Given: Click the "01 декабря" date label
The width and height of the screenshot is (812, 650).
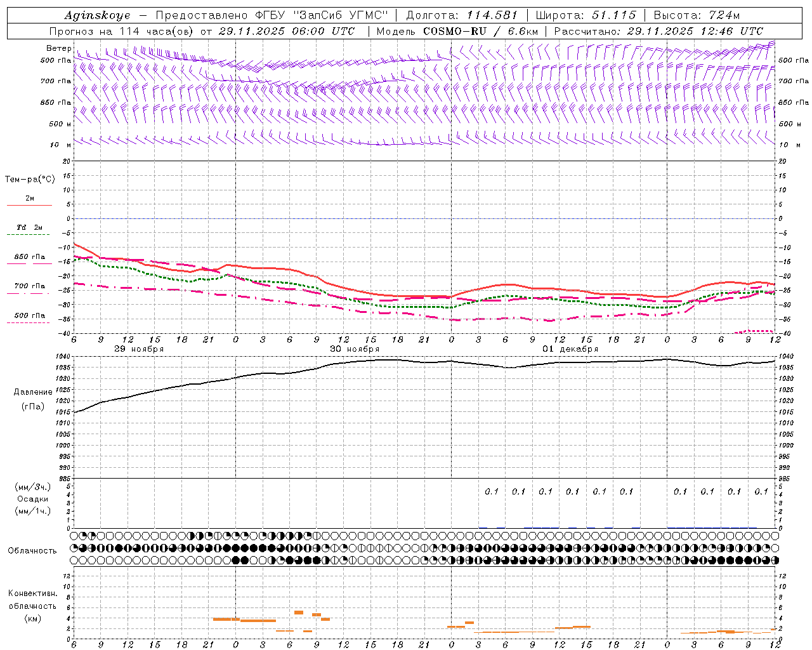Looking at the screenshot, I should coord(570,349).
